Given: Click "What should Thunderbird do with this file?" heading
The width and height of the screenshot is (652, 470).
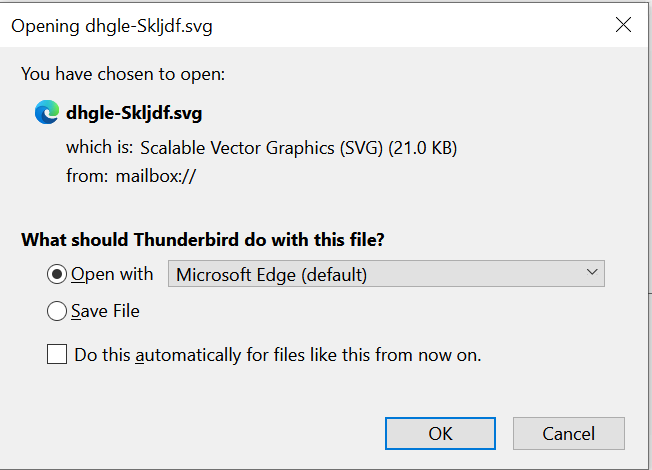Looking at the screenshot, I should coord(203,240).
